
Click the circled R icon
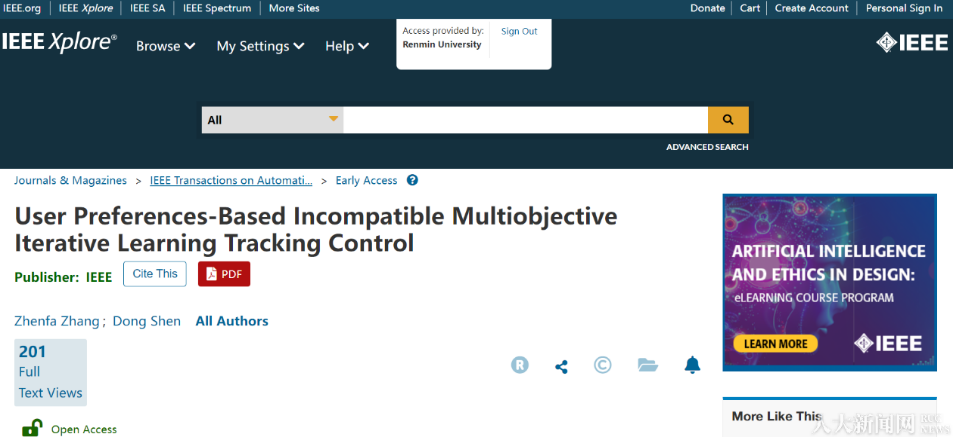coord(520,365)
